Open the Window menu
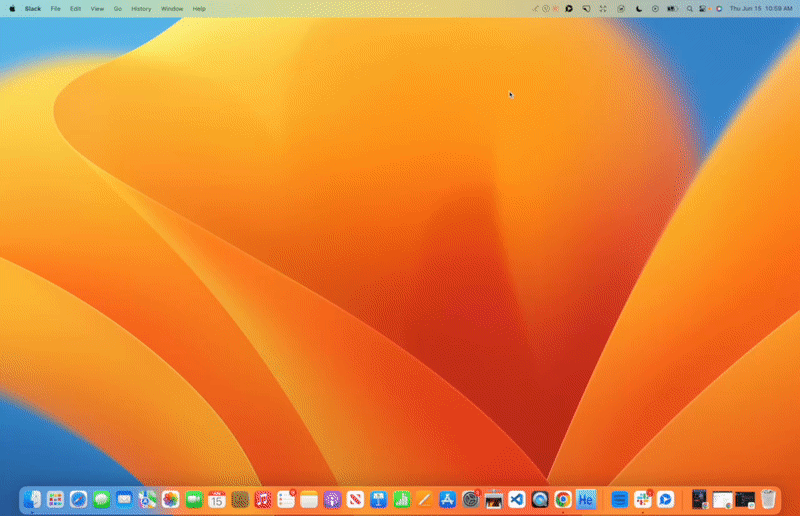 (172, 9)
